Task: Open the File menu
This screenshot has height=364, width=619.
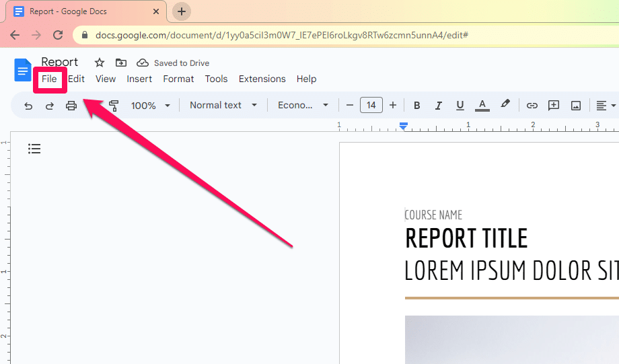Action: (x=49, y=79)
